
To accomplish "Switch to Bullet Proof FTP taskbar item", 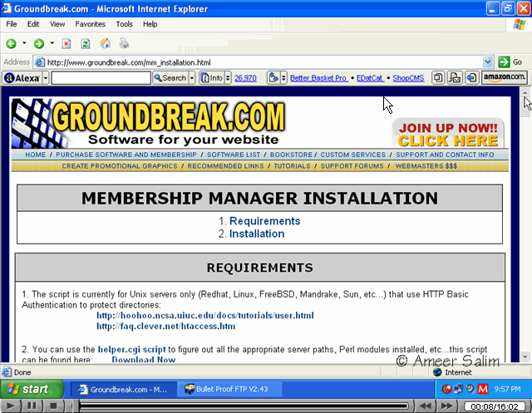I will [x=229, y=389].
